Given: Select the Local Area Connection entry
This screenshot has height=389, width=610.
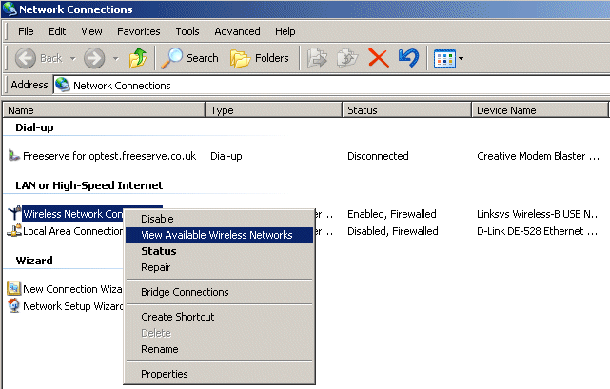Looking at the screenshot, I should coord(73,231).
